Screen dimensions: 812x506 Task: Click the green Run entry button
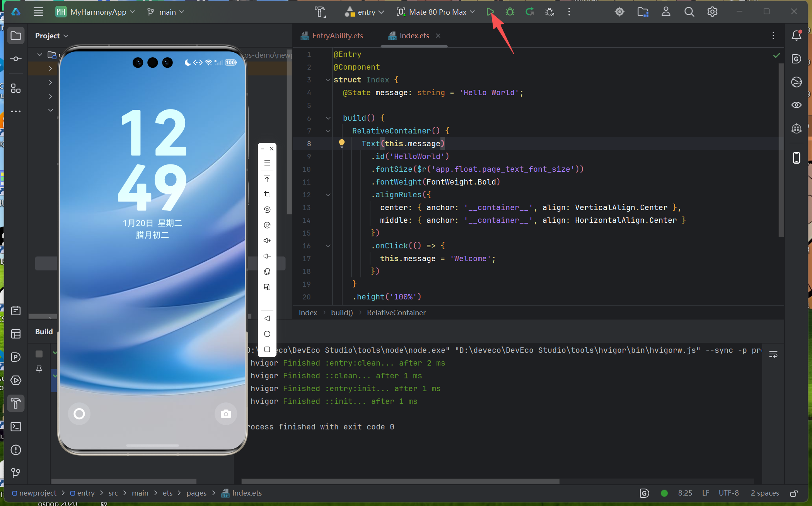pyautogui.click(x=490, y=12)
